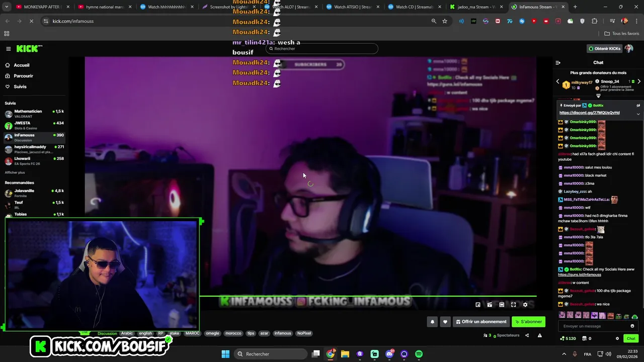The height and width of the screenshot is (362, 644).
Task: Switch to the Watch ATISIO Streamable tab
Action: coord(353,7)
